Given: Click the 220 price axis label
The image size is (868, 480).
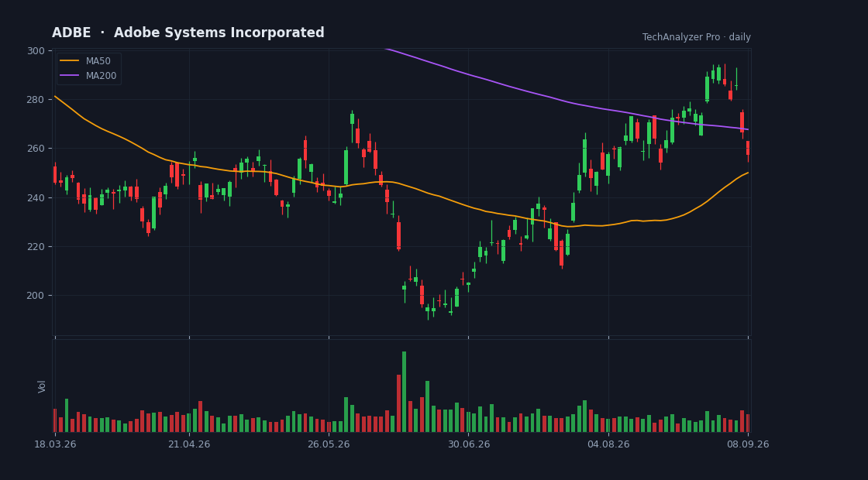Looking at the screenshot, I should [x=36, y=247].
